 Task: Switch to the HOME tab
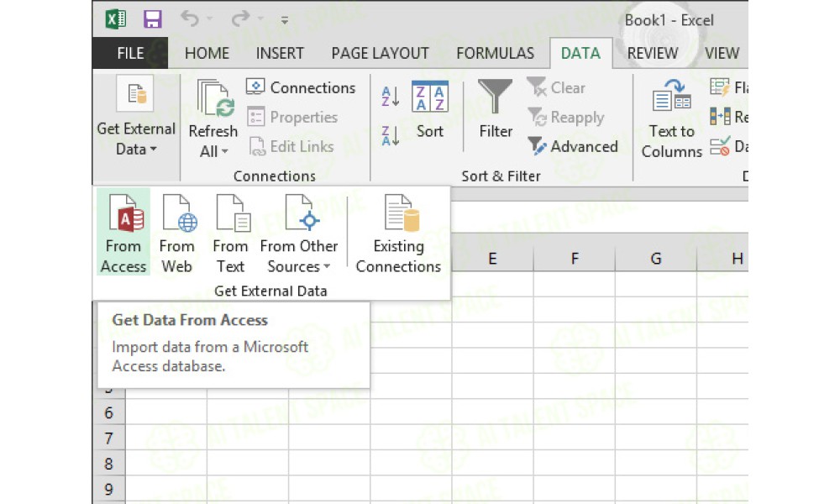pyautogui.click(x=207, y=53)
